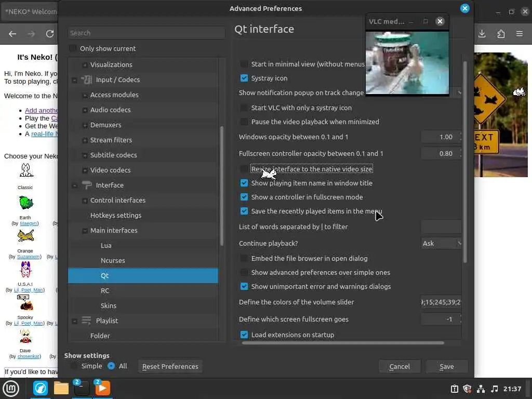Toggle Load extensions on startup
This screenshot has width=532, height=399.
(244, 335)
